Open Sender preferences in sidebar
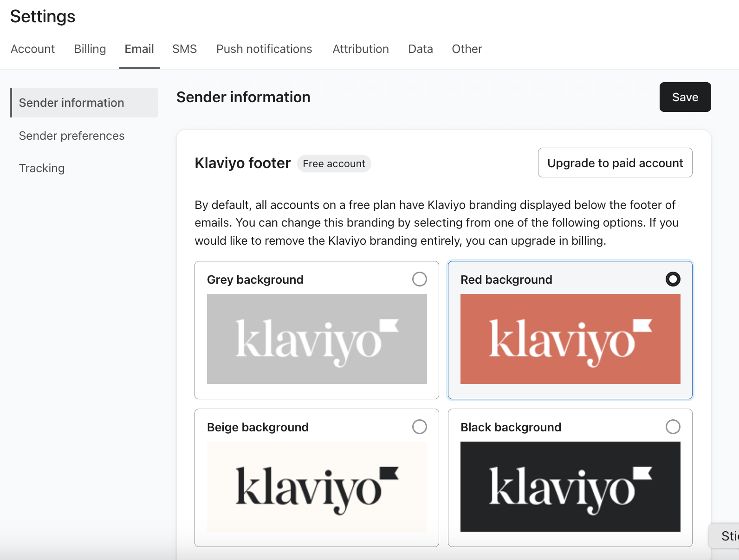Viewport: 739px width, 560px height. click(x=71, y=136)
